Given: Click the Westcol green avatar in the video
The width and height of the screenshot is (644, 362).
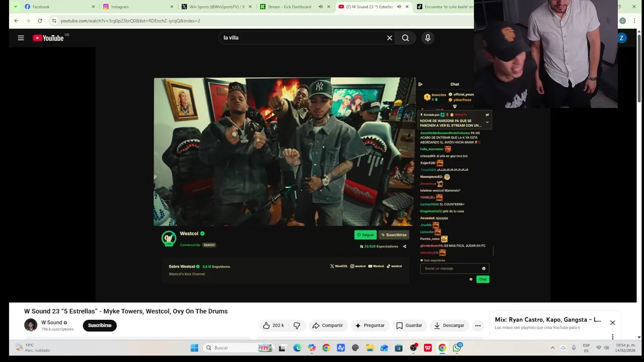Looking at the screenshot, I should (x=169, y=238).
